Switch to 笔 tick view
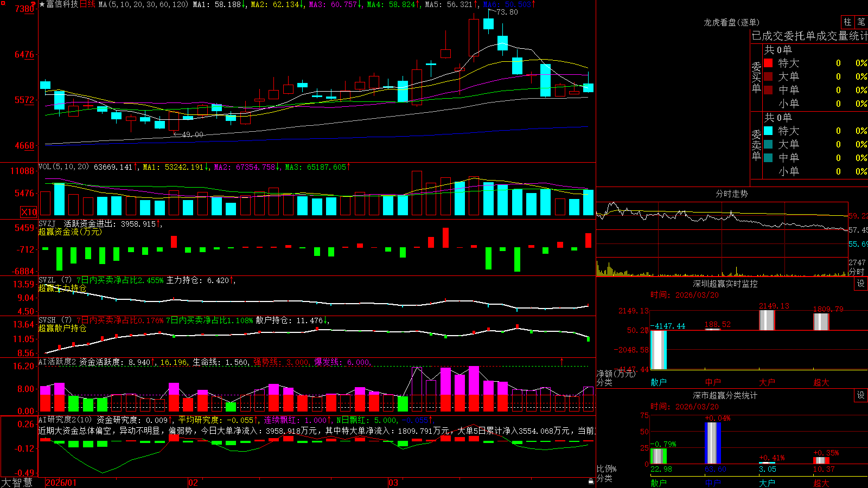 [861, 22]
